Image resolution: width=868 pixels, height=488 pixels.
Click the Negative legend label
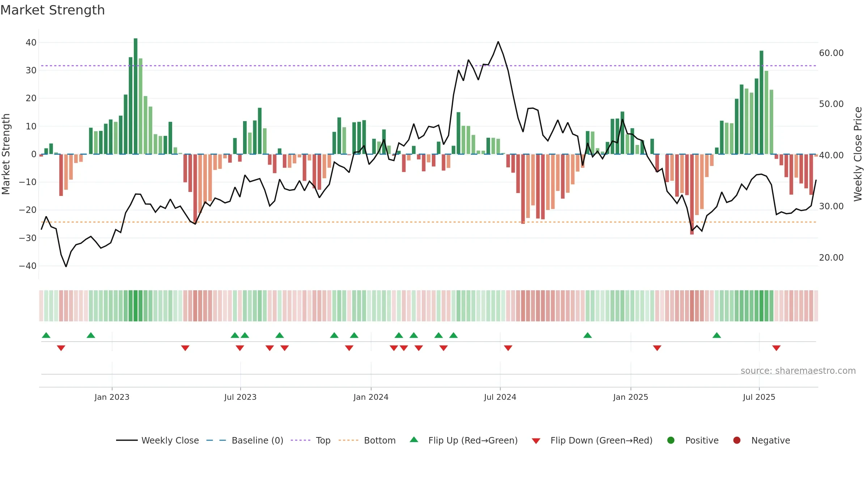coord(771,440)
